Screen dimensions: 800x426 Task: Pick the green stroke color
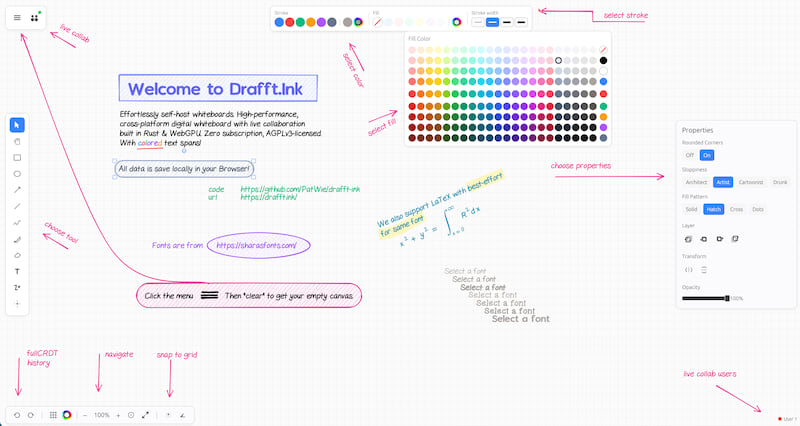tap(300, 22)
